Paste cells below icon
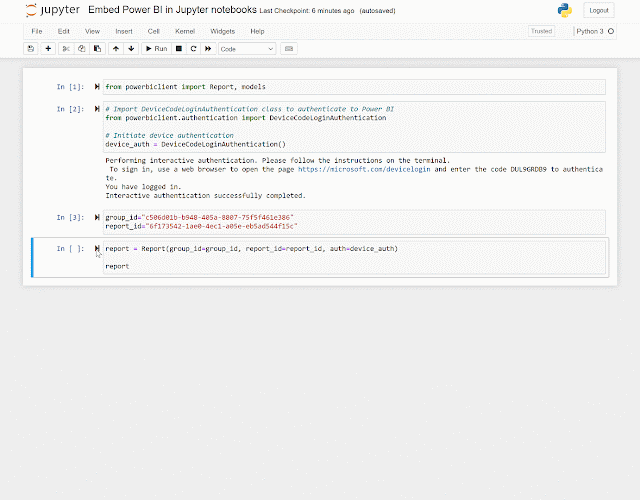This screenshot has height=500, width=640. 98,49
